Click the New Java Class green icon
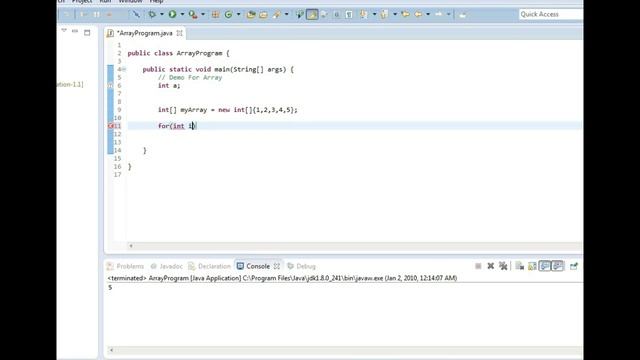This screenshot has width=640, height=360. 228,14
